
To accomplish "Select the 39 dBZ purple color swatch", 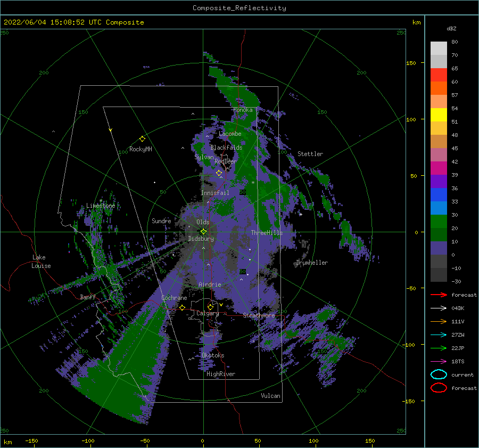I will point(439,181).
